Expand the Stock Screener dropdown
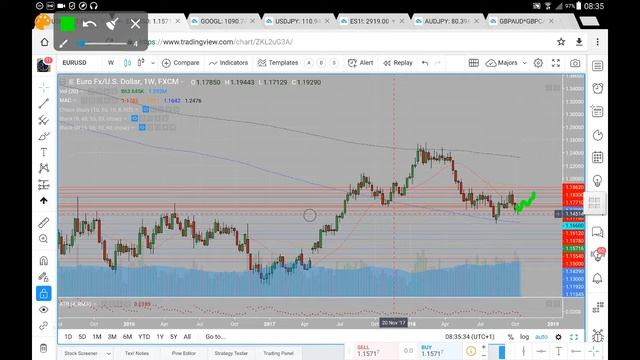 pos(109,353)
